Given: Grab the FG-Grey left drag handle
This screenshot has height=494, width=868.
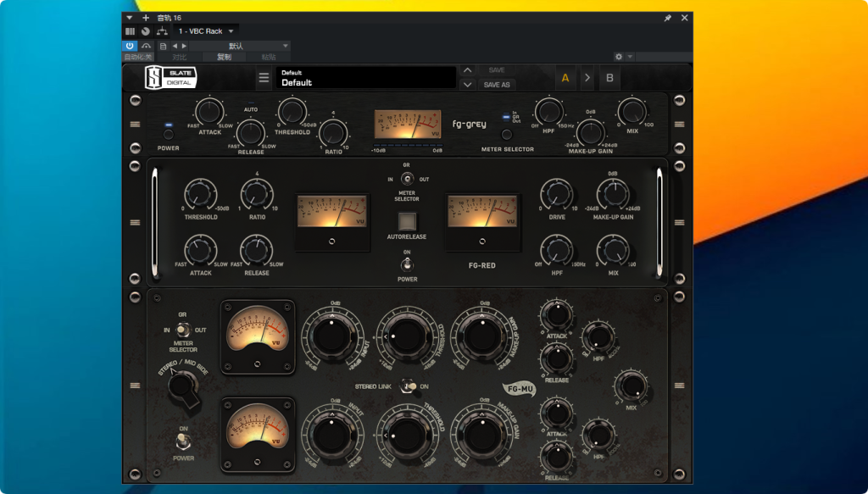Looking at the screenshot, I should 135,124.
